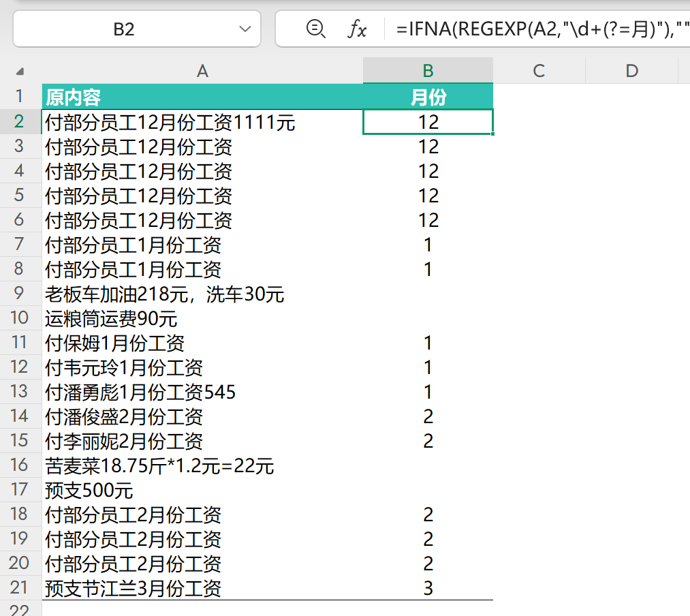This screenshot has width=690, height=616.
Task: Select column A by its header
Action: pos(202,70)
